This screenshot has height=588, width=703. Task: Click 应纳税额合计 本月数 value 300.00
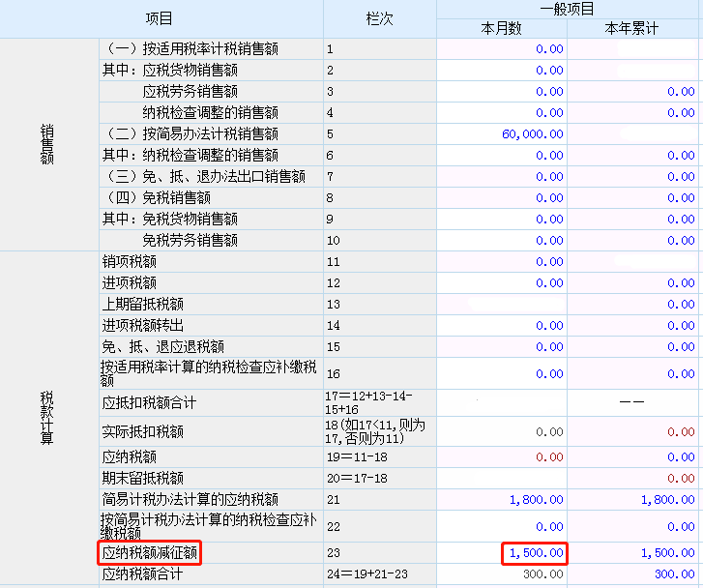coord(502,574)
